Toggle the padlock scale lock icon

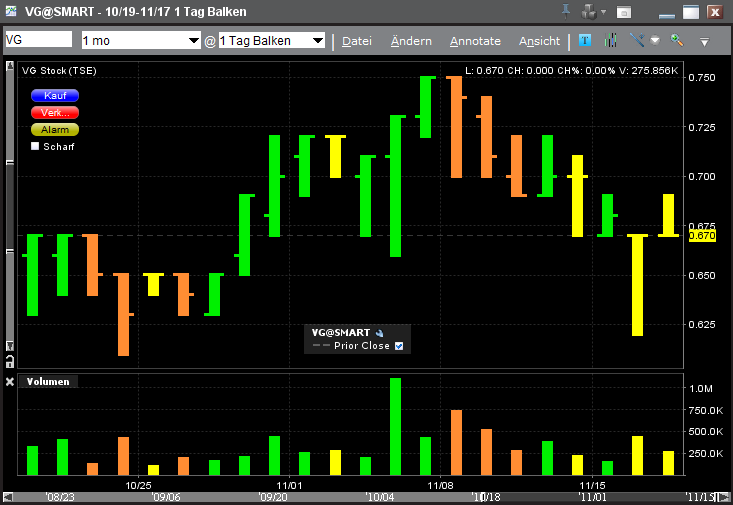tap(10, 361)
